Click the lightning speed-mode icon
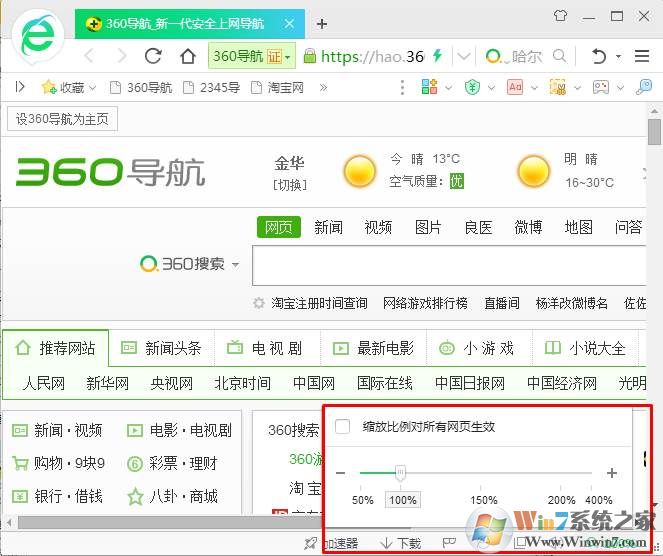 point(438,55)
